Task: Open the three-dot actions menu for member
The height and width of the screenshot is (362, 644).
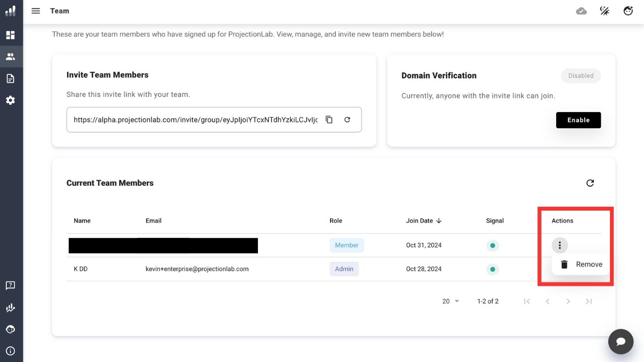Action: [x=559, y=246]
